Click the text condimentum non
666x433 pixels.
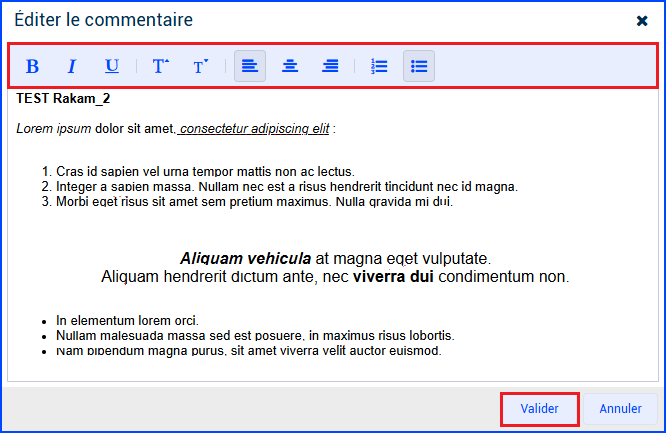[504, 277]
